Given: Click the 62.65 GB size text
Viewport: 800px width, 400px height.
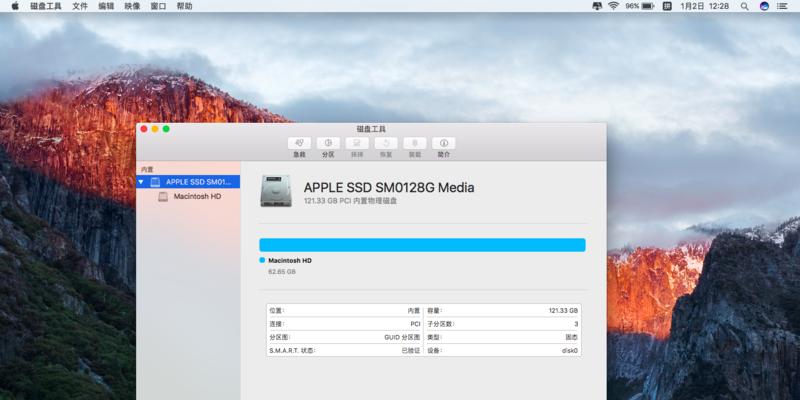Looking at the screenshot, I should (282, 272).
